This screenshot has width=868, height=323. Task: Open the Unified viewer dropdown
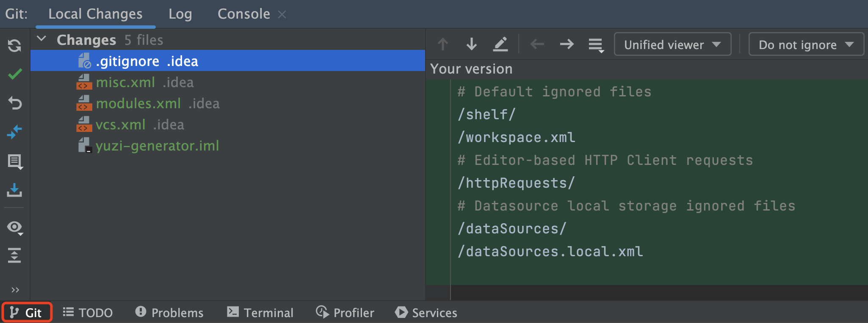coord(672,44)
